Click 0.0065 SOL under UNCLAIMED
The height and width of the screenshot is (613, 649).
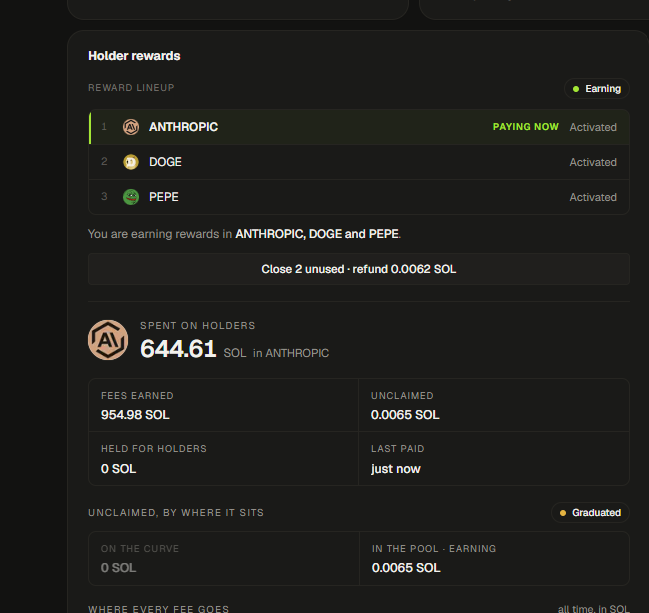click(x=405, y=415)
